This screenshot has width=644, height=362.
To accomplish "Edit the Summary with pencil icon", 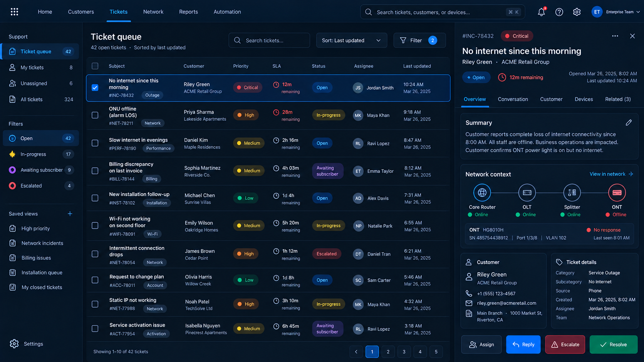I will click(x=629, y=123).
